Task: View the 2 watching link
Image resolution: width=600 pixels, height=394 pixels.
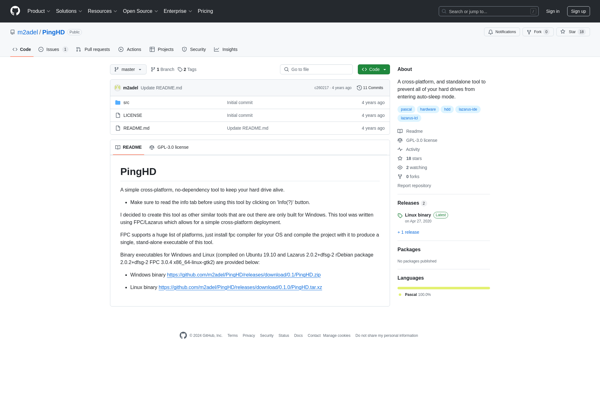Action: pos(412,168)
